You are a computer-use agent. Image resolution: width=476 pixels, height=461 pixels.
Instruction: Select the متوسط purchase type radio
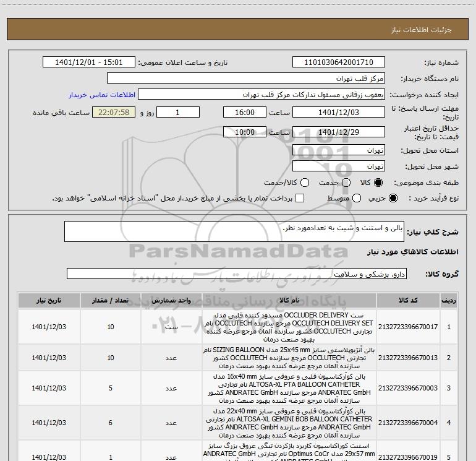[357, 198]
